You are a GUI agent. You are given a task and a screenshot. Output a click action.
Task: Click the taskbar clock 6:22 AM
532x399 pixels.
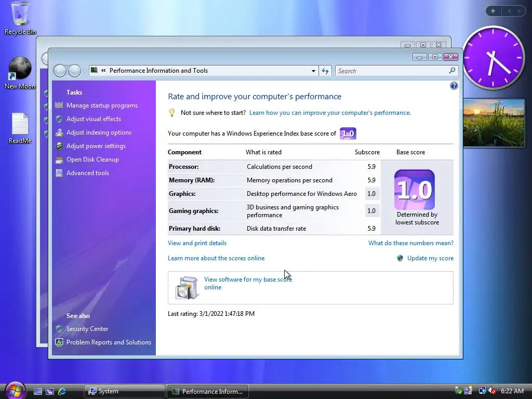[x=512, y=391]
